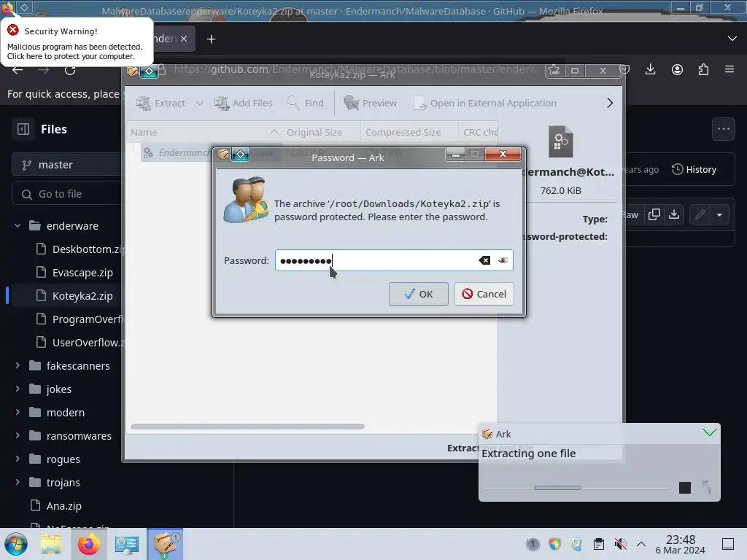Expand the ransomwares folder

18,436
